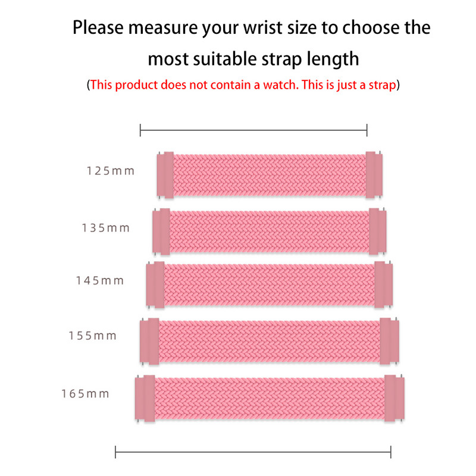
Task: Click the 'most suitable strap length' text
Action: coord(253,59)
